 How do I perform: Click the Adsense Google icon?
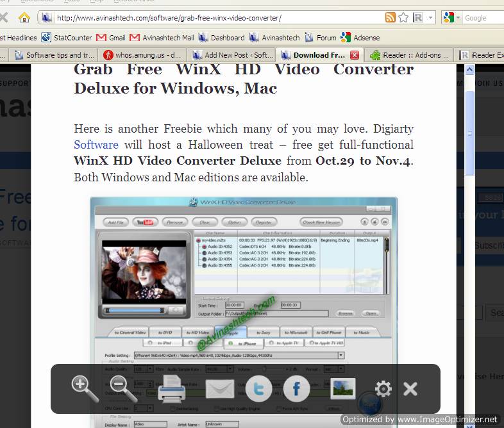point(346,37)
